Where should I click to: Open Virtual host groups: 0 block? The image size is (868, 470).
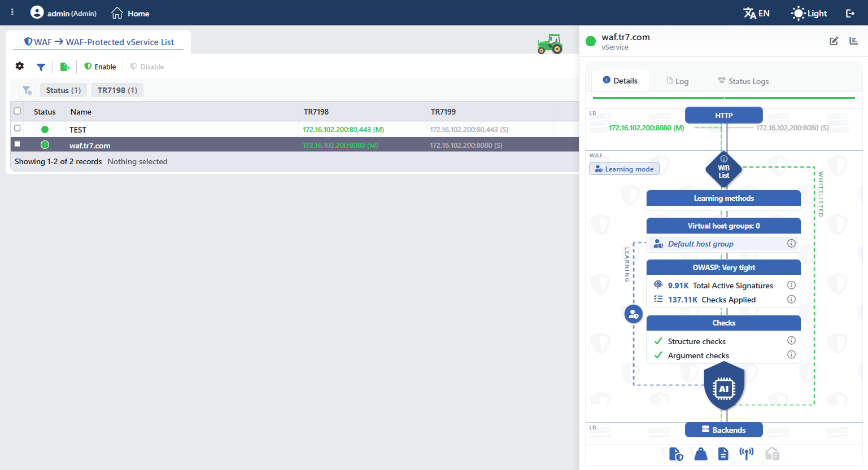click(723, 226)
